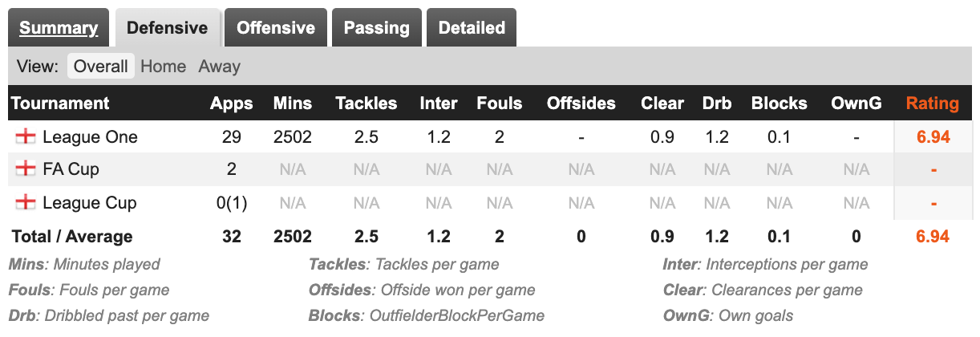Open the Detailed statistics tab
The height and width of the screenshot is (337, 980).
coord(472,28)
